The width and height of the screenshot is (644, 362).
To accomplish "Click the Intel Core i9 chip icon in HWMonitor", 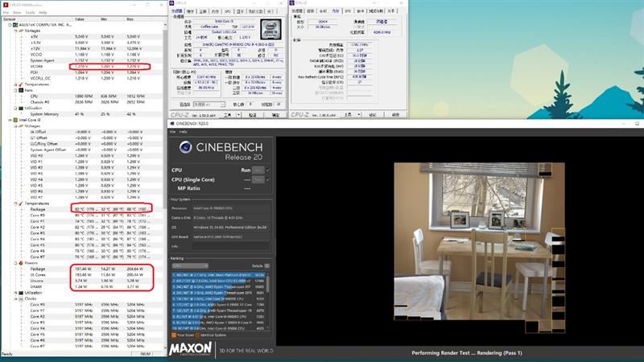I will click(15, 120).
